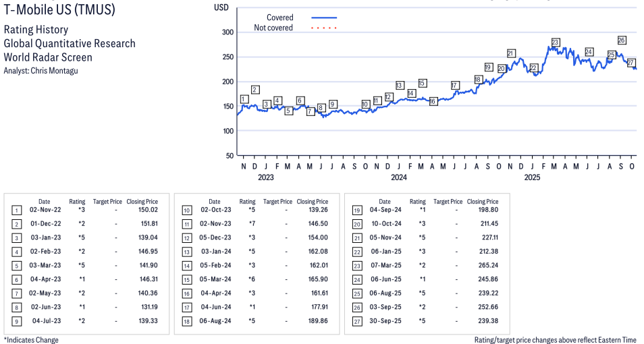Click numbered box 1 in the rating table
The width and height of the screenshot is (644, 344).
16,211
